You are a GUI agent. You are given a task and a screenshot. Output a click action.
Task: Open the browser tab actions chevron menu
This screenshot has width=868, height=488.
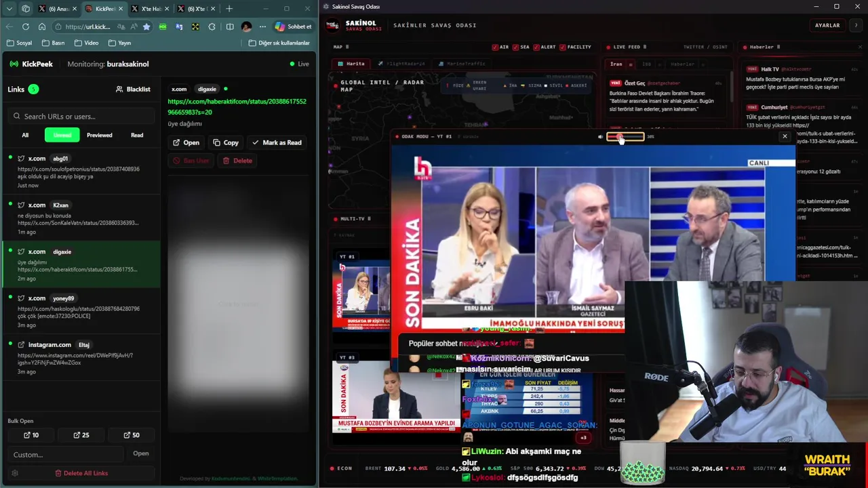(9, 9)
